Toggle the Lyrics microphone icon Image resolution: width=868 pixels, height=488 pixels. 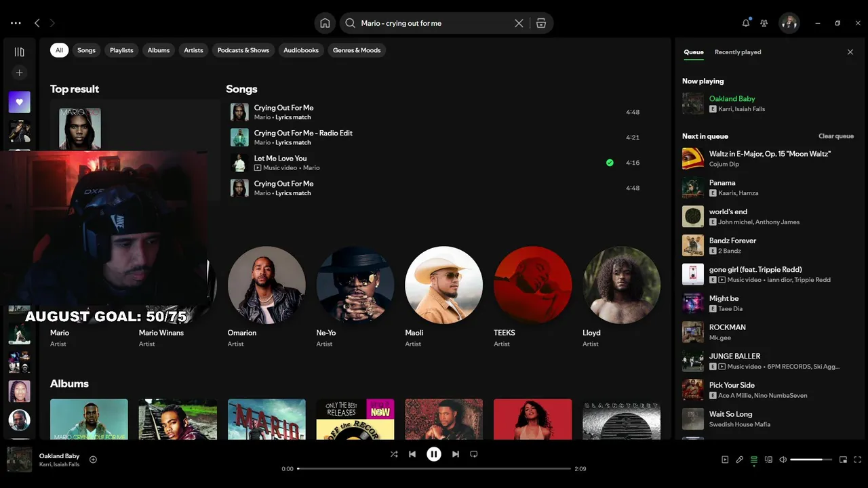tap(740, 460)
